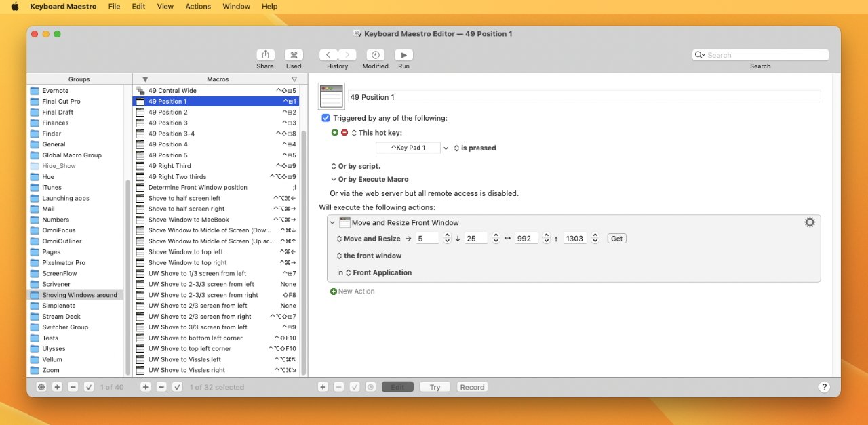Open the Actions menu
The height and width of the screenshot is (425, 868).
[x=198, y=7]
